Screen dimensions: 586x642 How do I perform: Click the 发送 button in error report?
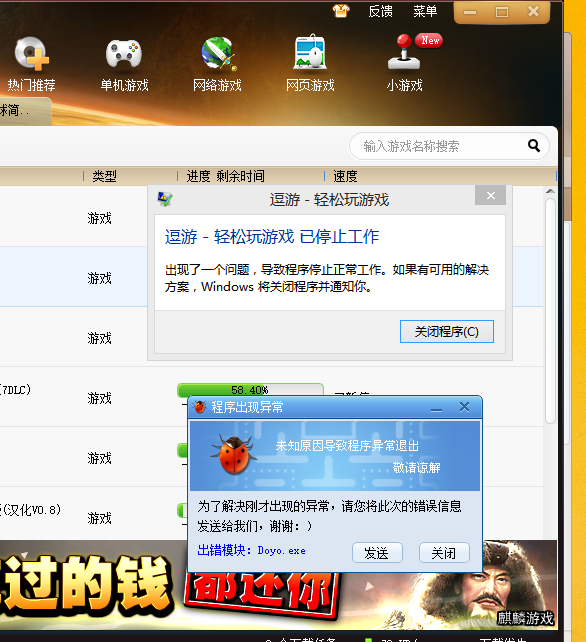[x=377, y=553]
